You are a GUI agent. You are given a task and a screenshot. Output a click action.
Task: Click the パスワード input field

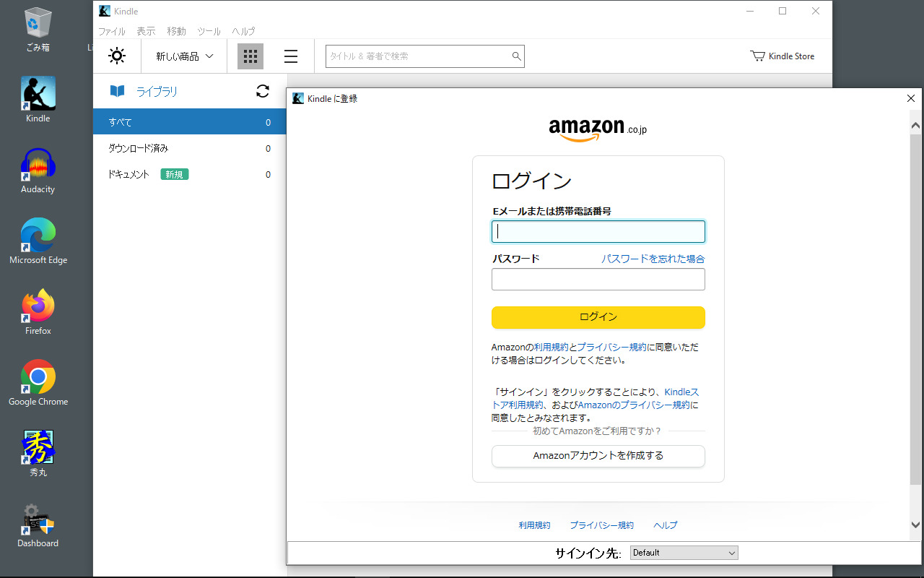[x=598, y=280]
